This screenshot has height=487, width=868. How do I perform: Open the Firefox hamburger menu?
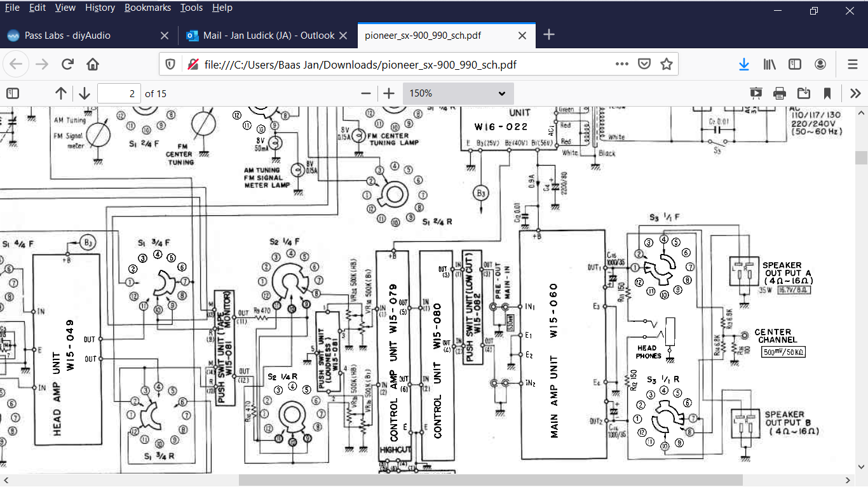[x=853, y=64]
